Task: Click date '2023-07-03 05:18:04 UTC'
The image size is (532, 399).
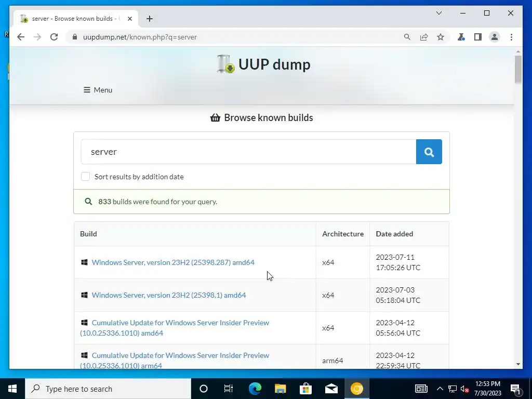Action: pyautogui.click(x=398, y=295)
